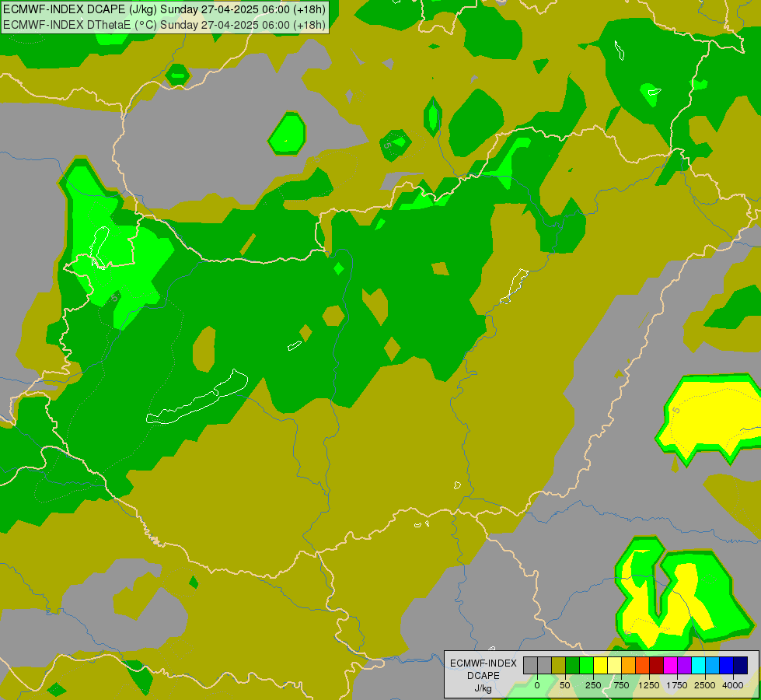This screenshot has width=761, height=700.
Task: Click the cyan legend swatch
Action: (698, 665)
